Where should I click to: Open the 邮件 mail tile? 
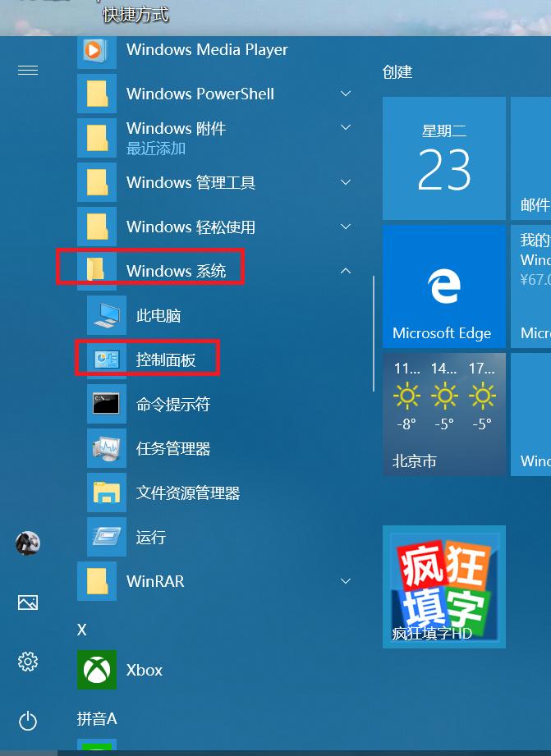(x=530, y=158)
